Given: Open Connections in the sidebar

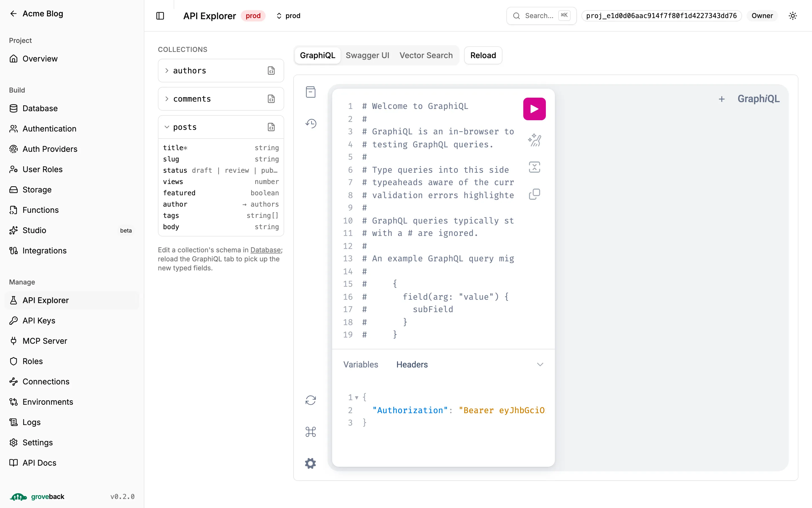Looking at the screenshot, I should (x=72, y=382).
